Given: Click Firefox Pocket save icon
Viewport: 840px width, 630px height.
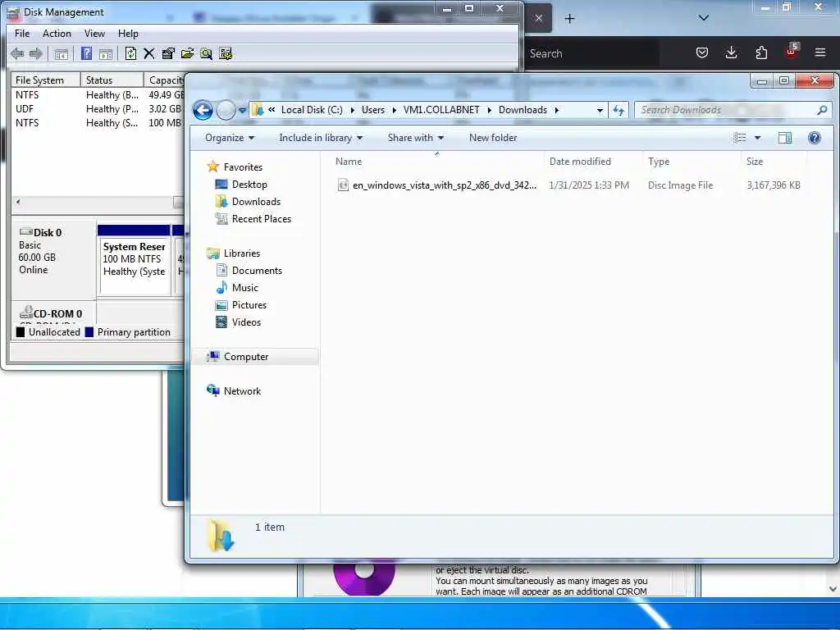Looking at the screenshot, I should [702, 52].
